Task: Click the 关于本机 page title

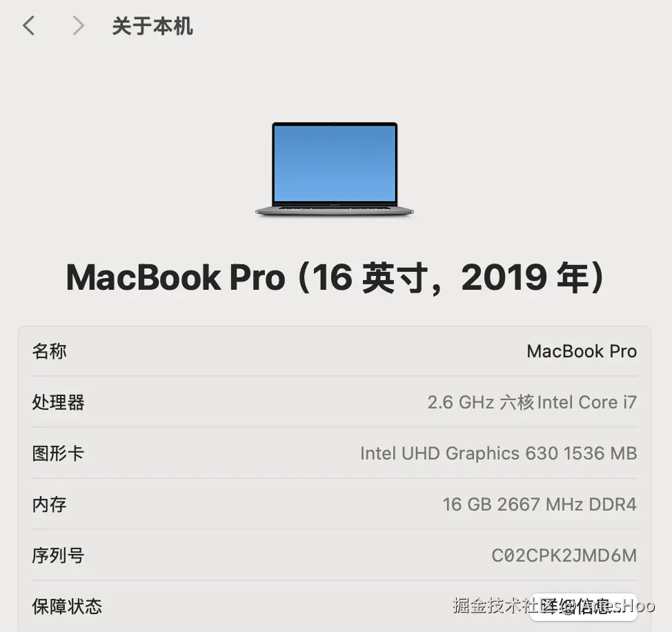Action: pos(152,26)
